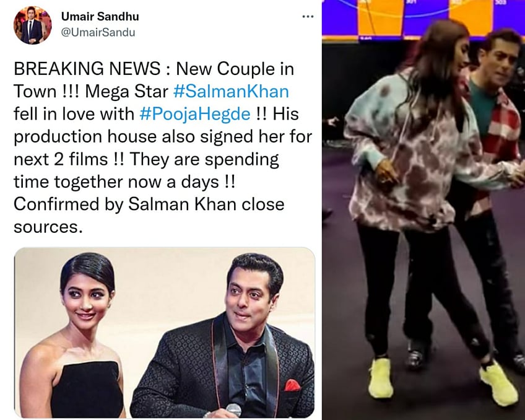This screenshot has height=420, width=525.
Task: Open the #PoojaHegde hashtag
Action: click(195, 114)
